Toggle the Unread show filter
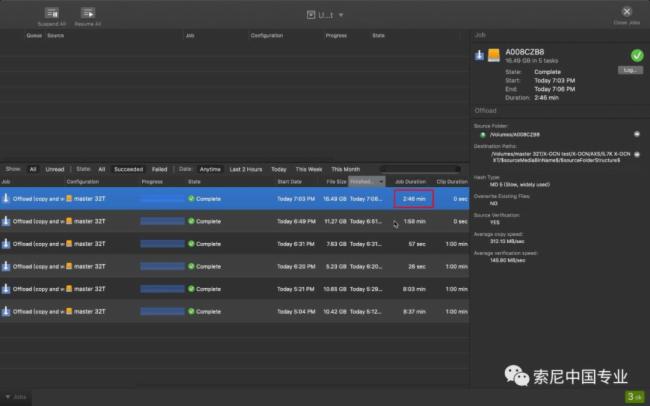 click(x=55, y=169)
